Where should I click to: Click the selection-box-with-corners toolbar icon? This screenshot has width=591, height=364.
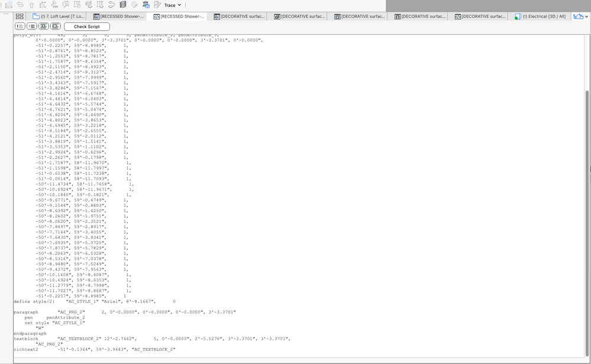43,5
